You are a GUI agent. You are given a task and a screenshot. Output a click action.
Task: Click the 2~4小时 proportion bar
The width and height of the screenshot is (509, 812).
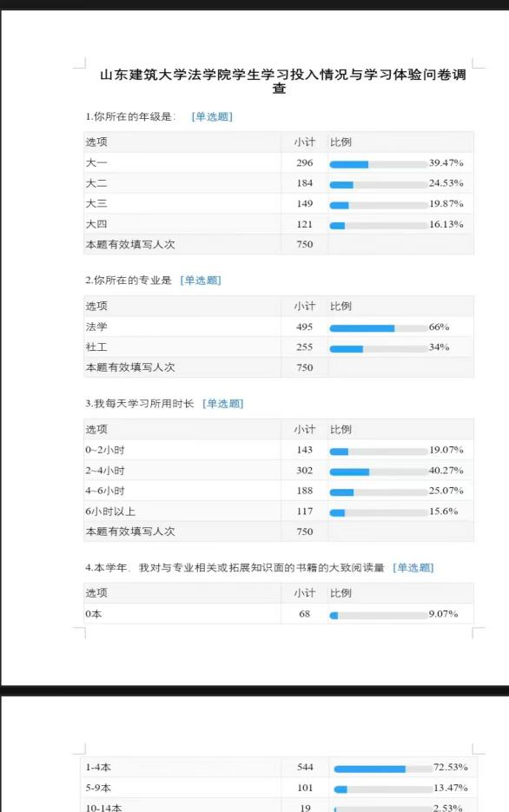[379, 472]
